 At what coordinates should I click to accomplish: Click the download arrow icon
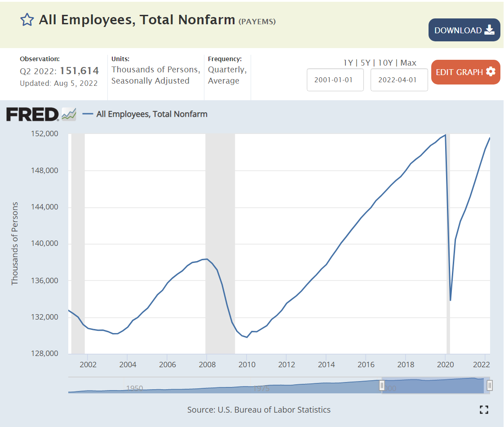(489, 30)
